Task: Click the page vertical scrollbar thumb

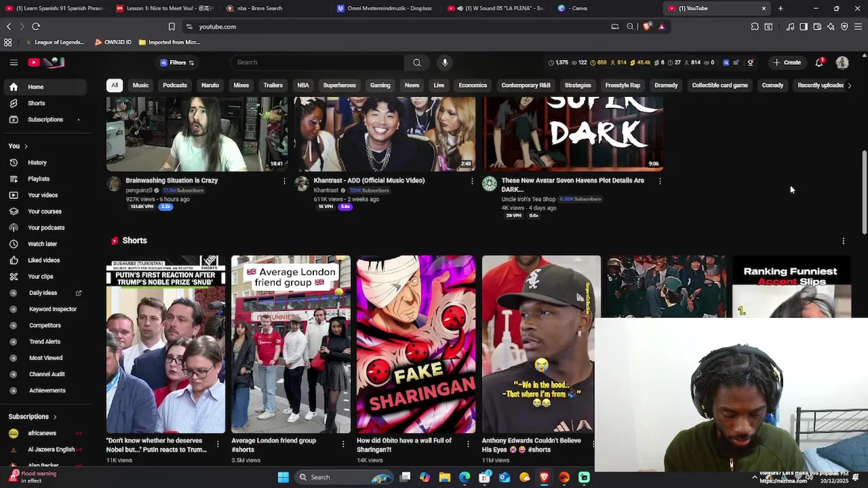Action: (864, 192)
